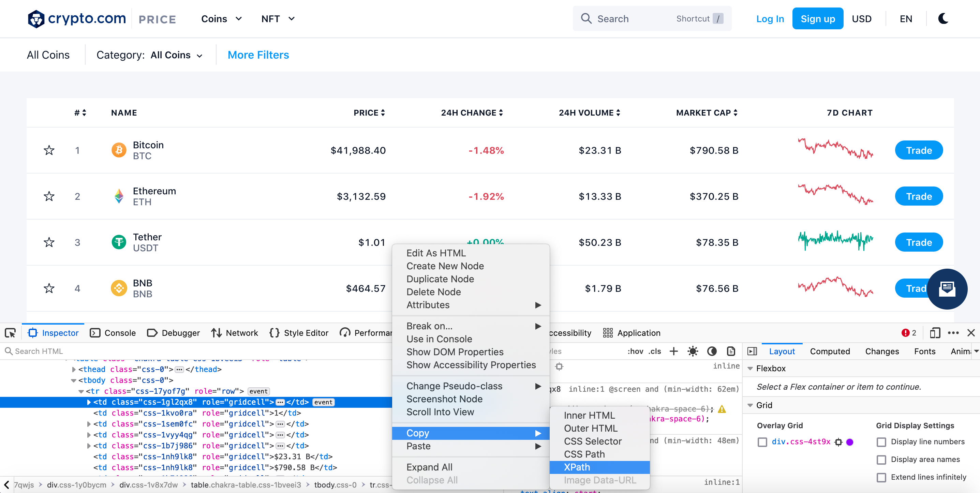The image size is (980, 493).
Task: Enable Extend lines infinitely checkbox
Action: pyautogui.click(x=881, y=477)
